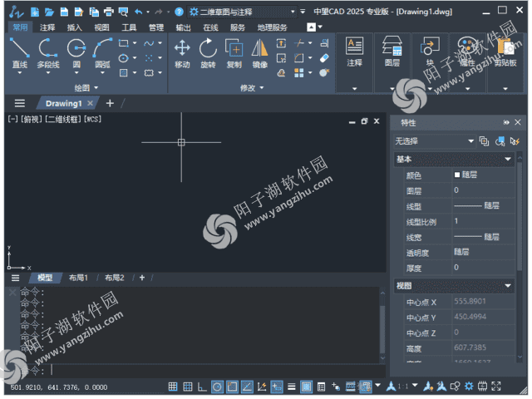Open the workspace combo box 二维草图与注释
The width and height of the screenshot is (532, 399).
click(x=243, y=12)
